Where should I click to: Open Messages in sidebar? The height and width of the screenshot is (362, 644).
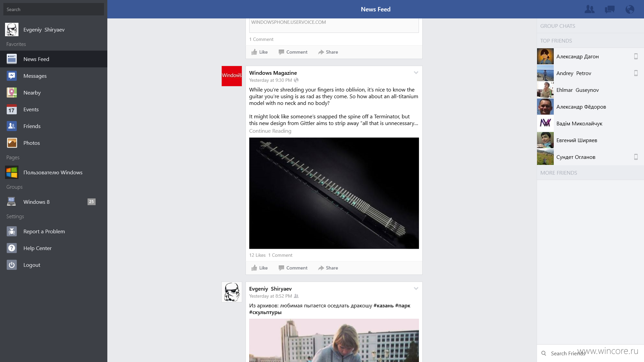click(54, 76)
